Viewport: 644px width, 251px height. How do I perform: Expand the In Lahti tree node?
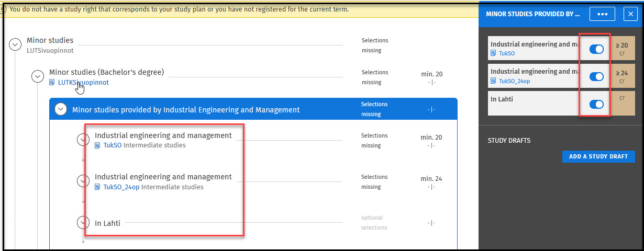(83, 222)
